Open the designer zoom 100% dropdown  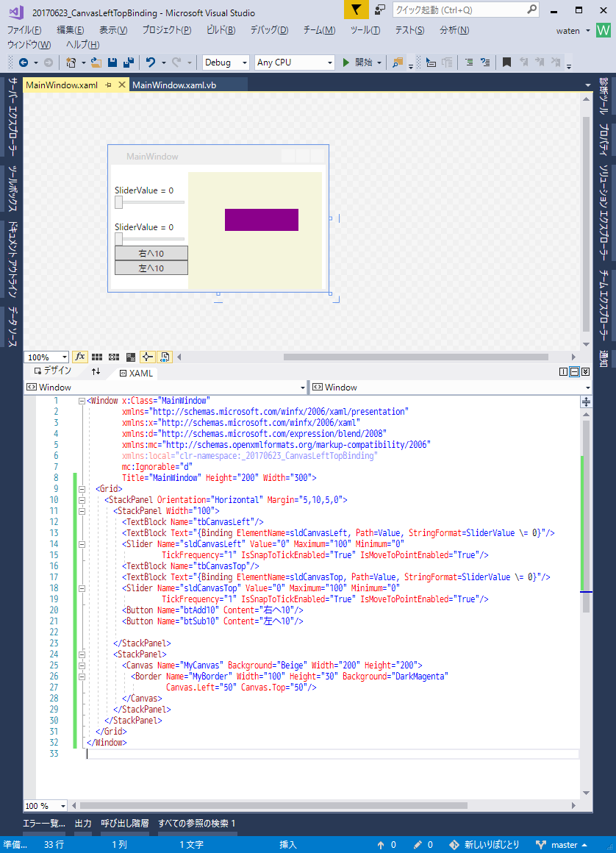coord(64,357)
